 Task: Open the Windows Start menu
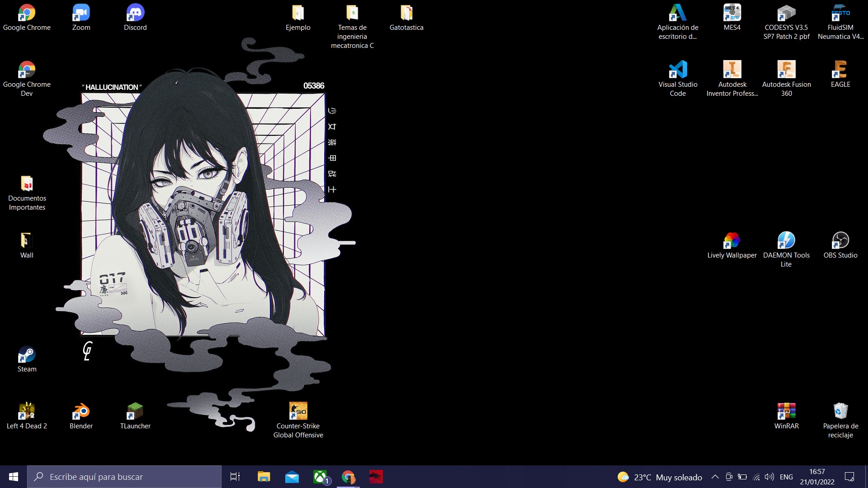coord(14,477)
